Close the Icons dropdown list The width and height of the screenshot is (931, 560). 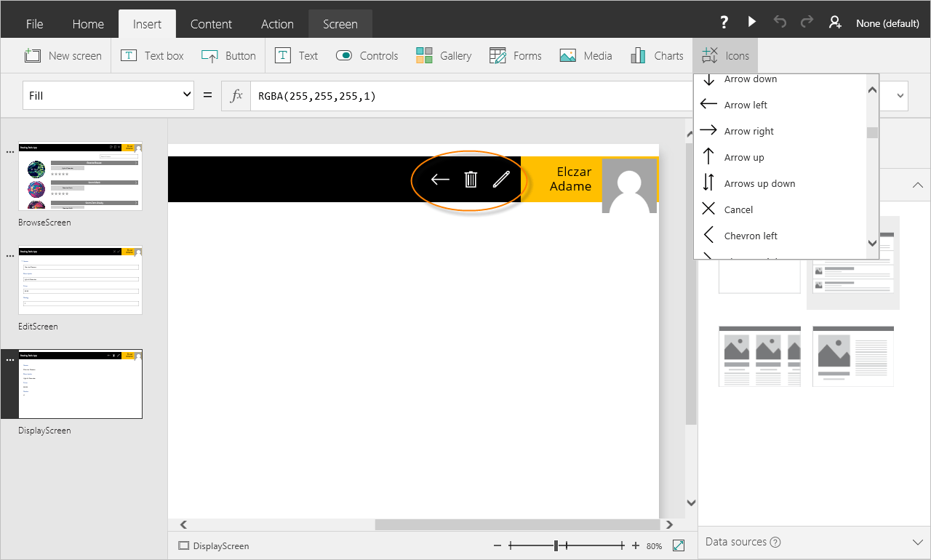724,55
